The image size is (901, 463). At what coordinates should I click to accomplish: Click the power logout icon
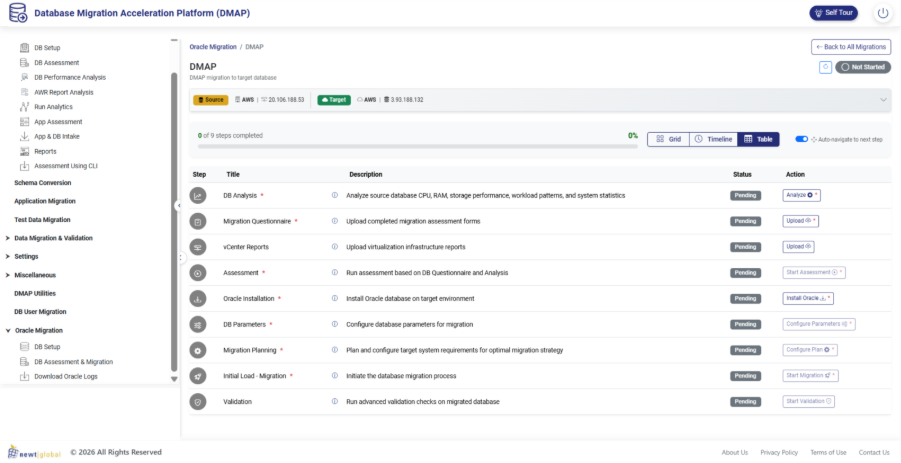click(882, 13)
